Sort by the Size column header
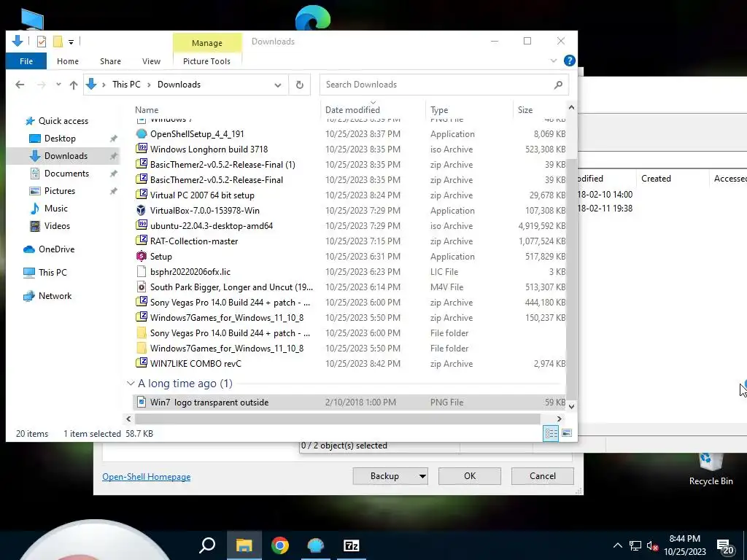Viewport: 747px width, 560px height. click(525, 110)
